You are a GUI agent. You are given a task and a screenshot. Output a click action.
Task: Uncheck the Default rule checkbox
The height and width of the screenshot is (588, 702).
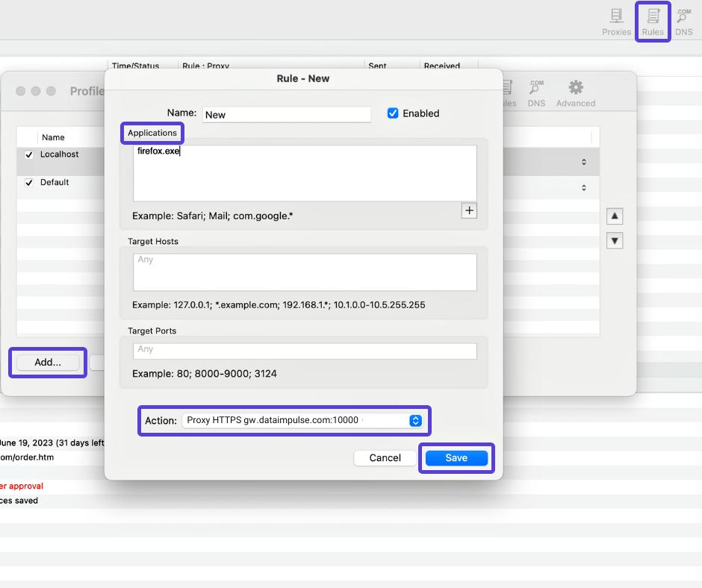(29, 183)
